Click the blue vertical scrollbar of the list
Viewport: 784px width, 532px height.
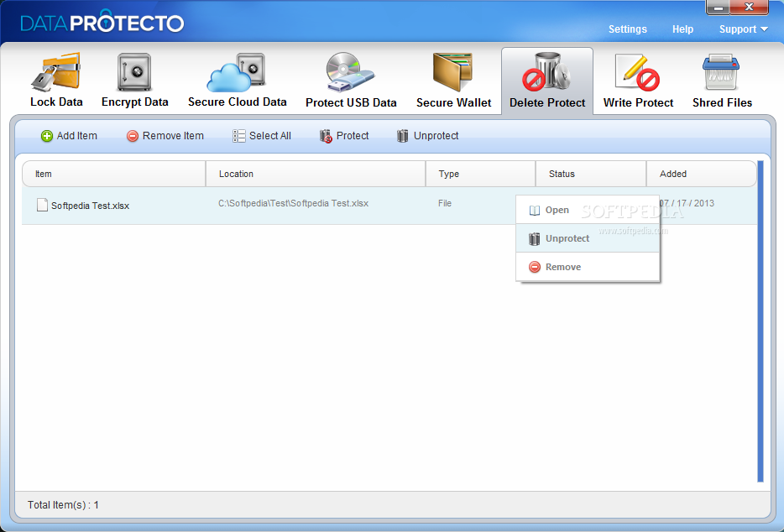(760, 321)
